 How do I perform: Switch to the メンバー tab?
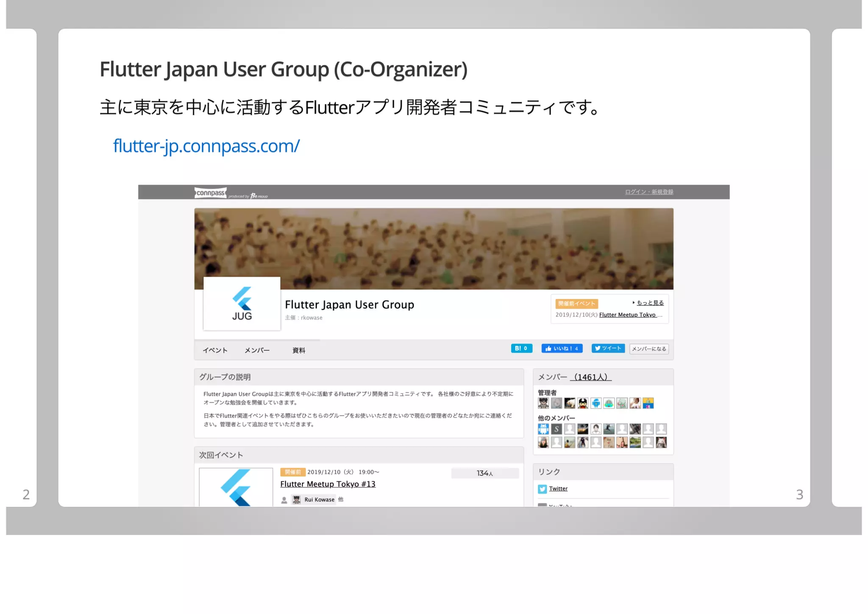(x=257, y=350)
